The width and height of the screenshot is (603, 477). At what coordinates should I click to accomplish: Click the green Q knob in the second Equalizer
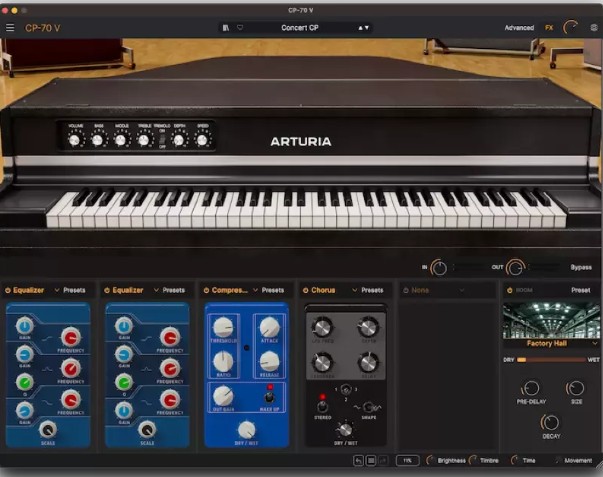coord(124,382)
